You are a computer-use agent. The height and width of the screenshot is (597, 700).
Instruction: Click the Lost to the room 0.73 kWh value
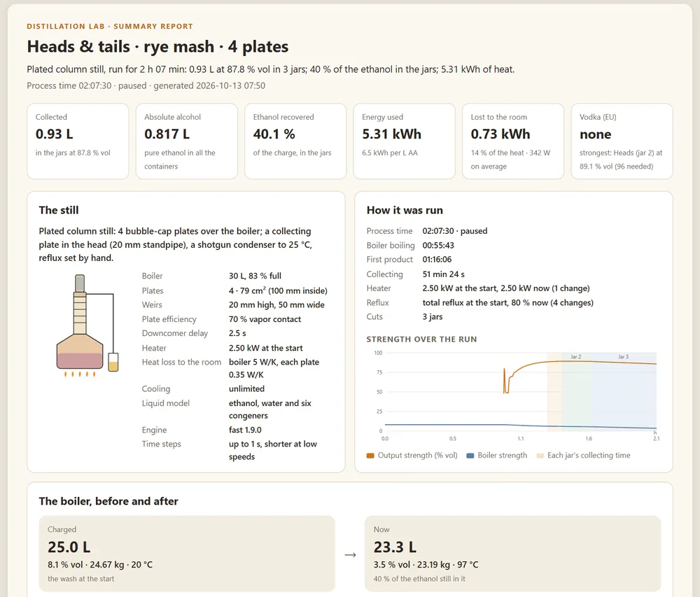coord(500,134)
